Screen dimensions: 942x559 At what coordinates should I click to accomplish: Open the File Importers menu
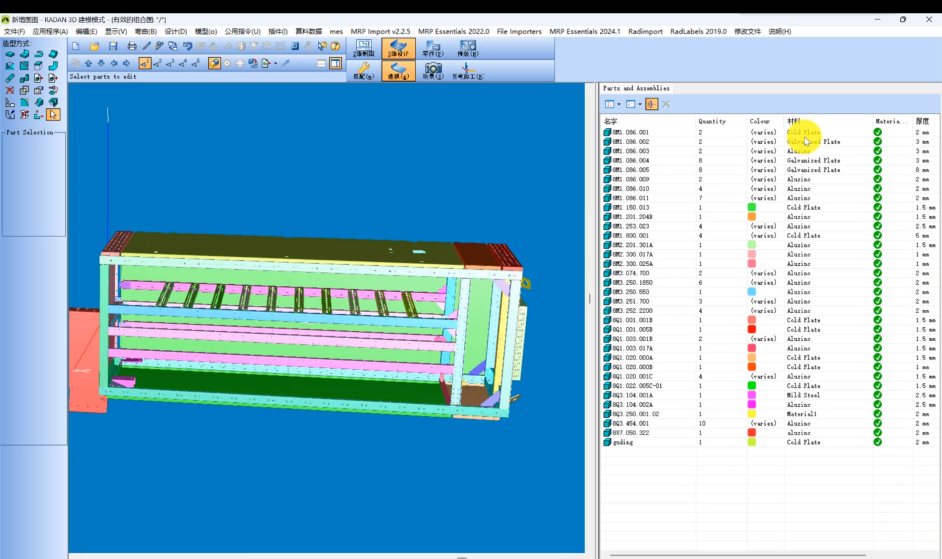[x=519, y=31]
